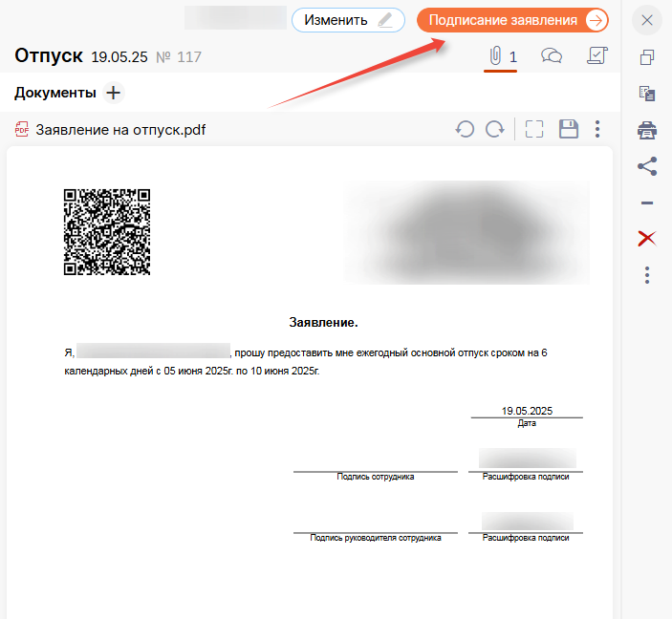Delete the document with red cross
Viewport: 672px width, 619px height.
point(647,239)
